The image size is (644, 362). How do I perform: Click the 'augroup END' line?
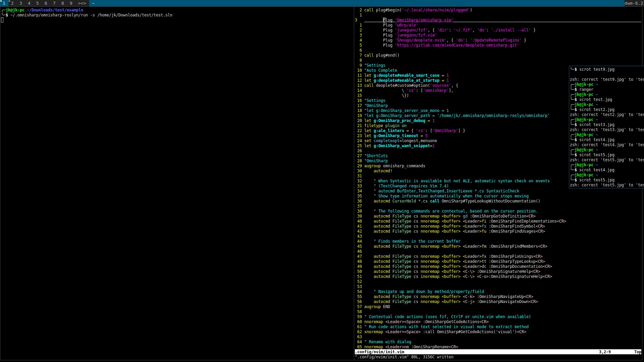pos(377,307)
